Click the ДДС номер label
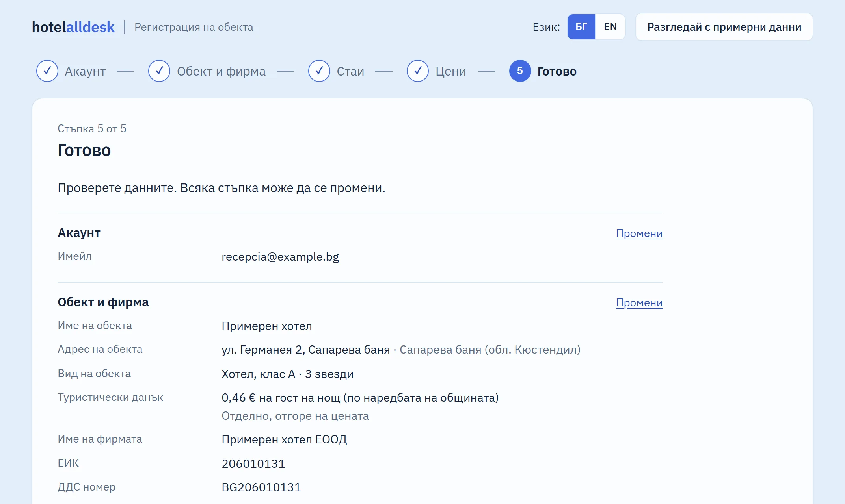The height and width of the screenshot is (504, 845). (87, 487)
